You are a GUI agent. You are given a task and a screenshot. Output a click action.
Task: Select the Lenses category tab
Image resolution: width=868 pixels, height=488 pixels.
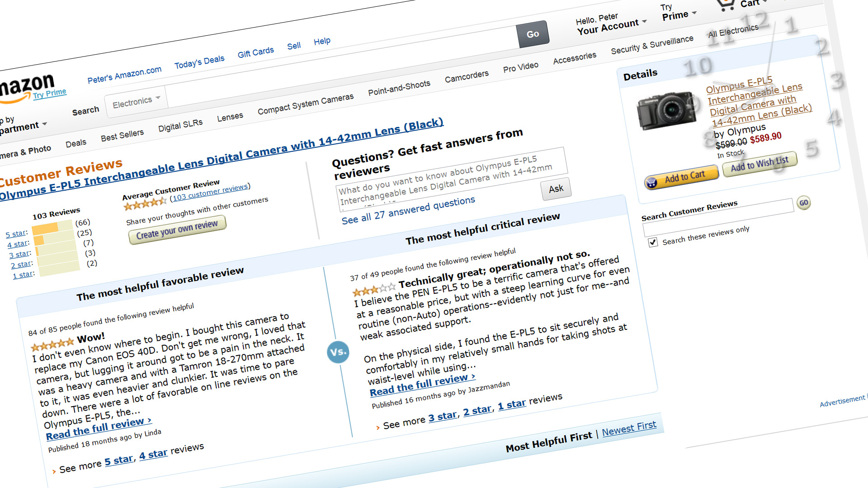[x=230, y=117]
